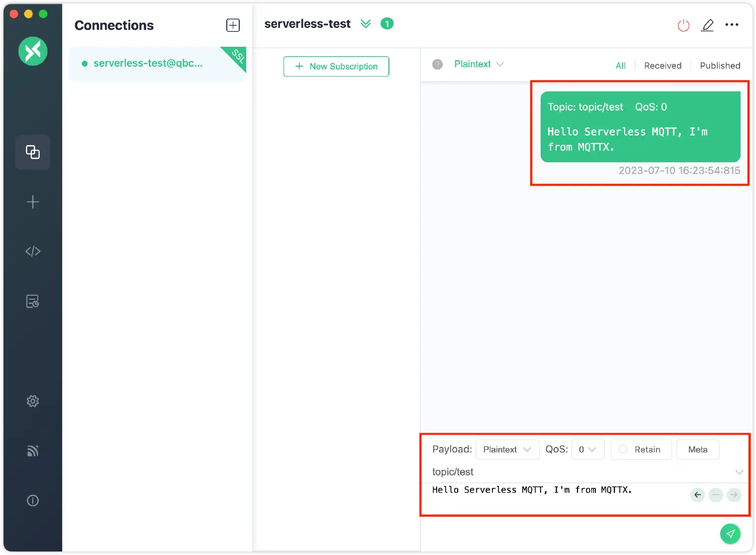This screenshot has height=555, width=756.
Task: Filter to Published messages
Action: click(720, 66)
